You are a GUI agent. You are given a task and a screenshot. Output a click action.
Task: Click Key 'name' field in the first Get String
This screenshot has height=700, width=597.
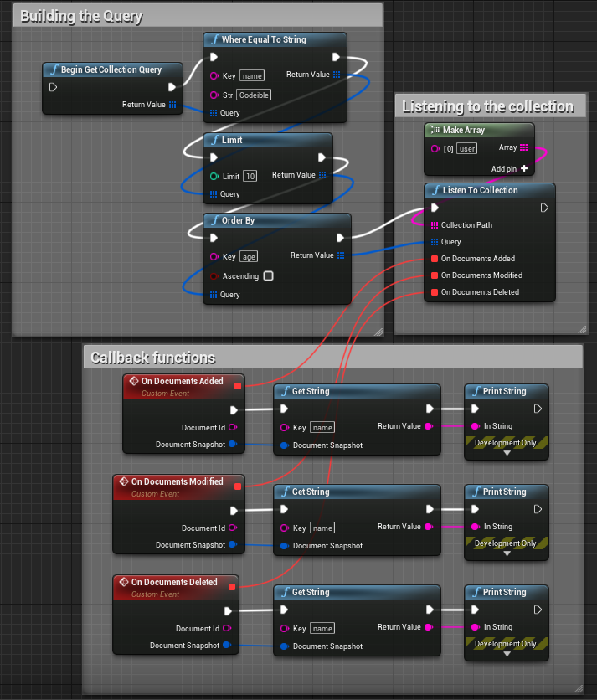322,428
